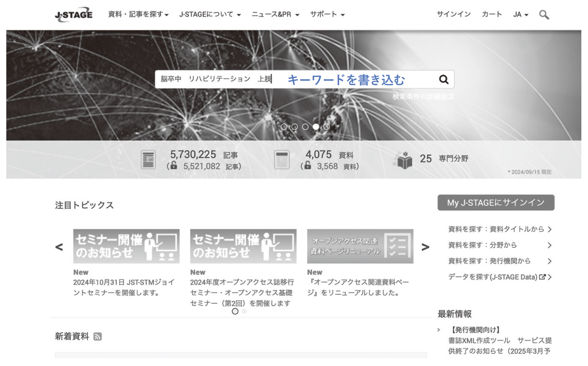
Task: Show previous topics with left arrow
Action: [x=59, y=247]
